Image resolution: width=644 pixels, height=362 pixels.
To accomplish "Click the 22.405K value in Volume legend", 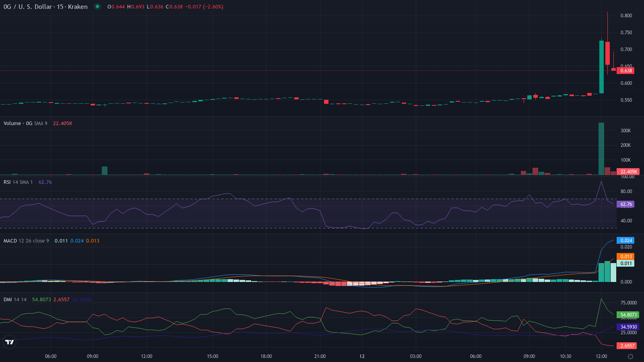I will point(63,123).
